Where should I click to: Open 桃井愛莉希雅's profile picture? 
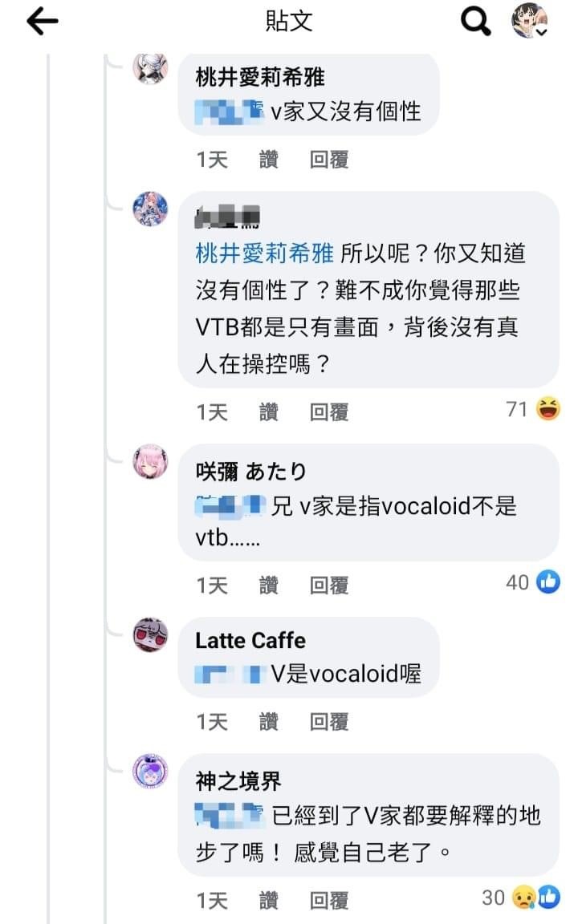(150, 67)
